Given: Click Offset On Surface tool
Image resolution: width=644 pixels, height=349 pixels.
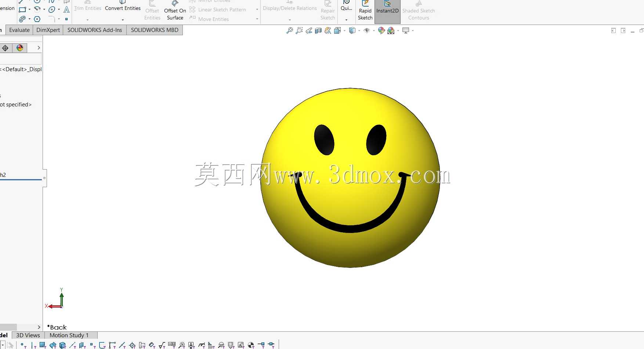Looking at the screenshot, I should (175, 11).
